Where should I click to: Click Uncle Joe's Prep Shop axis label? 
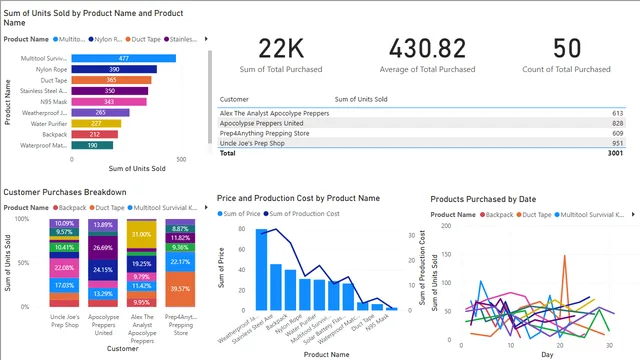[64, 321]
